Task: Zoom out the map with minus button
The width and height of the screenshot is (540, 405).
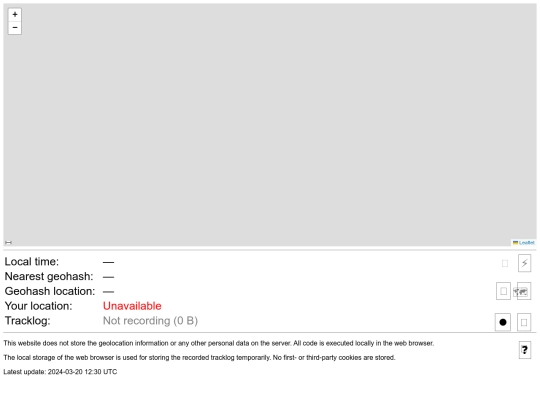Action: click(15, 28)
